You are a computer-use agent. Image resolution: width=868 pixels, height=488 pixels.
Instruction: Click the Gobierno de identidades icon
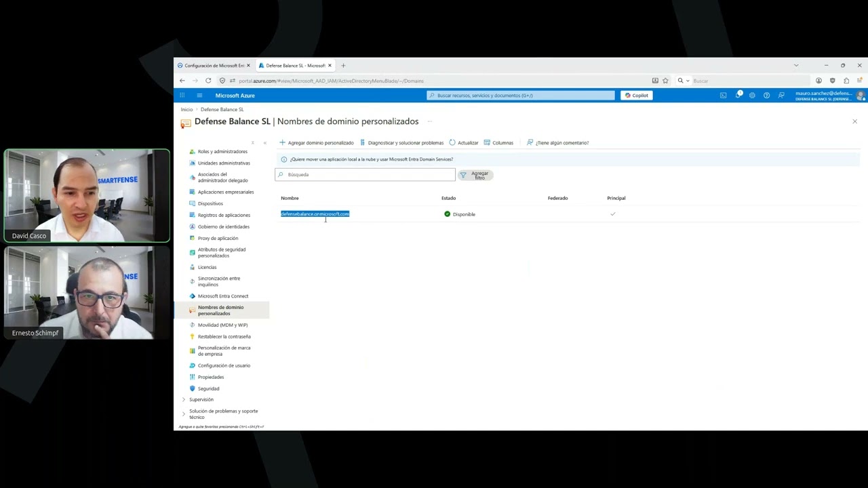tap(193, 226)
